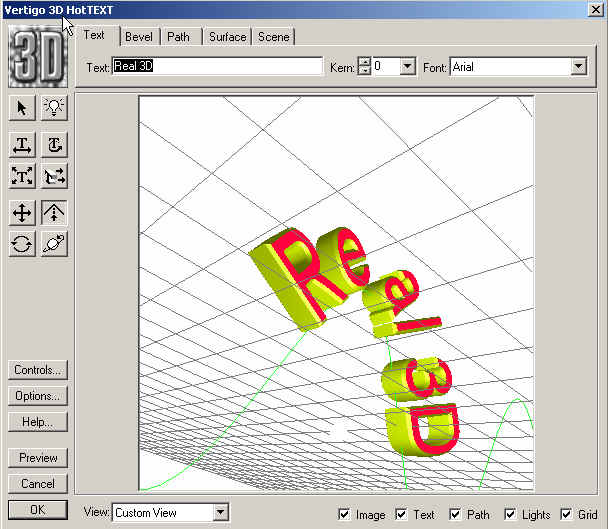The width and height of the screenshot is (608, 529).
Task: Click the Kern value field showing 0
Action: click(x=386, y=66)
